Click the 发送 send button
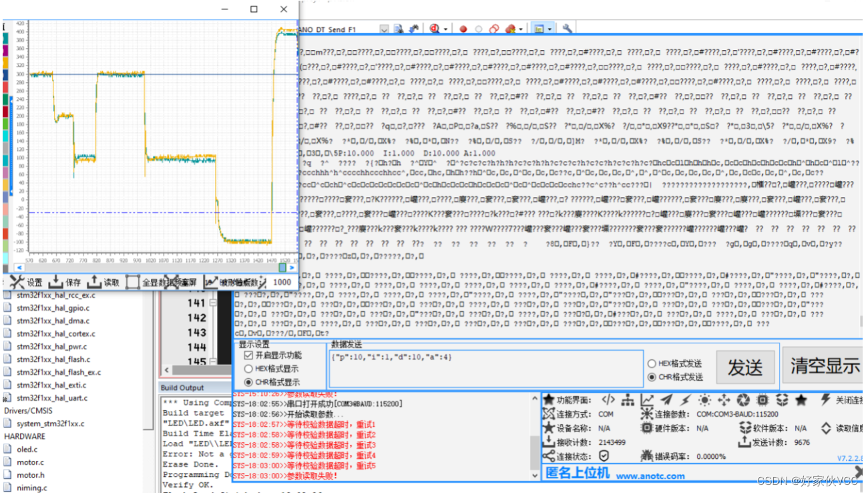The image size is (868, 493). click(x=745, y=367)
